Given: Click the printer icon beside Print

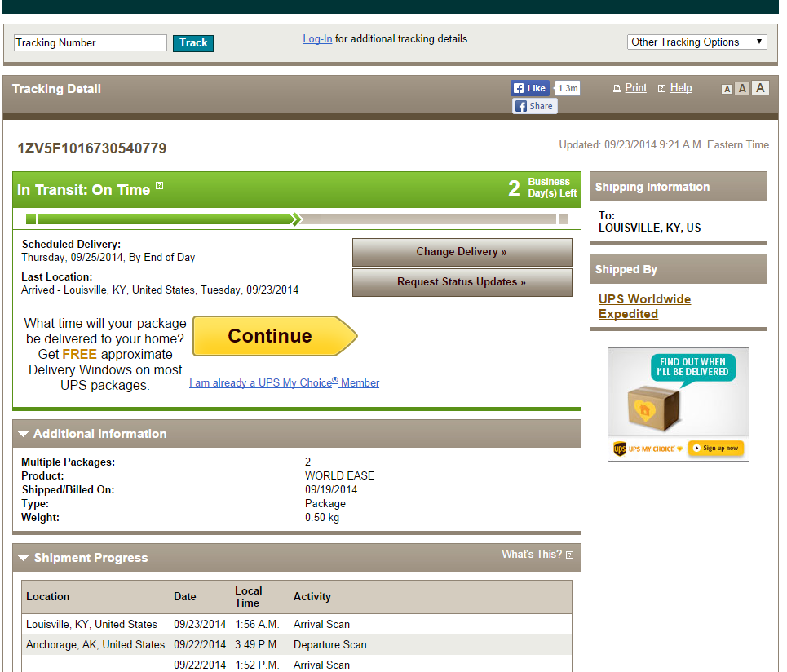Looking at the screenshot, I should [617, 89].
